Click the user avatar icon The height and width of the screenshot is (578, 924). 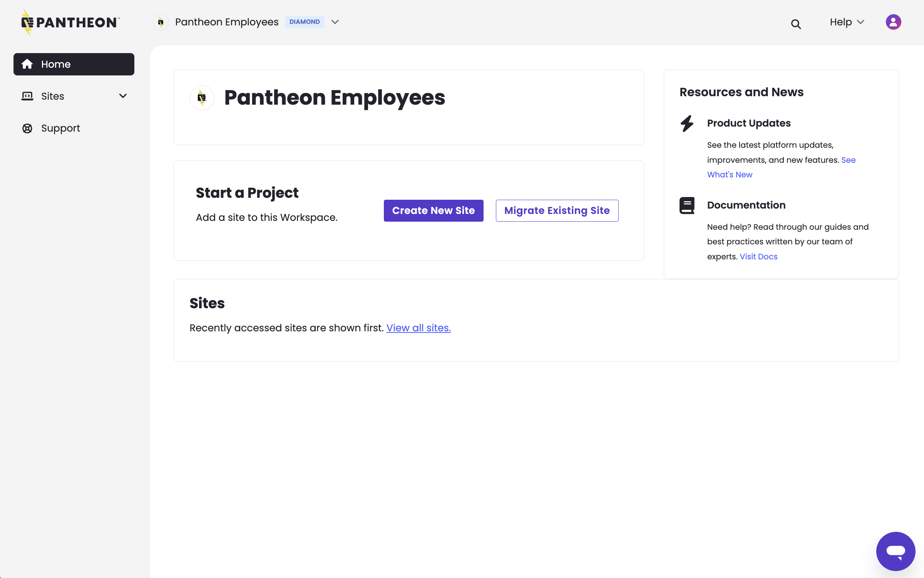click(x=894, y=22)
